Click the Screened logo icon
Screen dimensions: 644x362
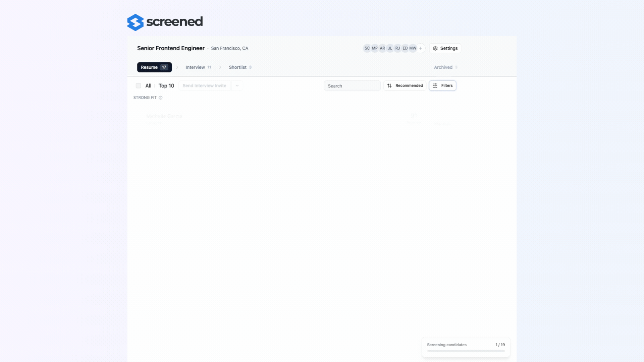pos(136,22)
